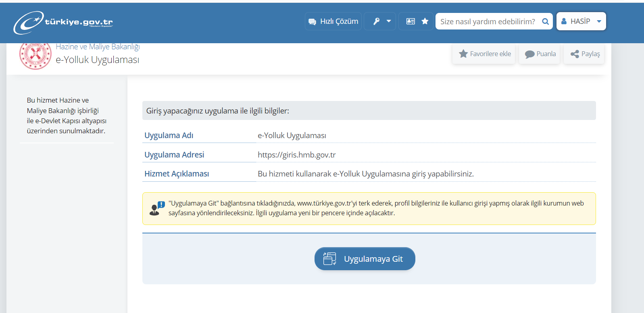Image resolution: width=644 pixels, height=313 pixels.
Task: Click the Hazine ve Maliye Bakanlığı link
Action: pos(98,47)
